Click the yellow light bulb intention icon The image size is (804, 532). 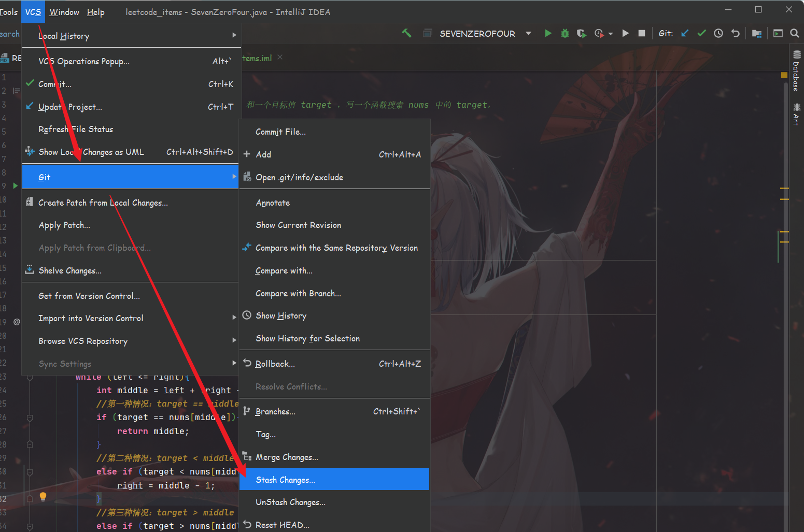43,497
